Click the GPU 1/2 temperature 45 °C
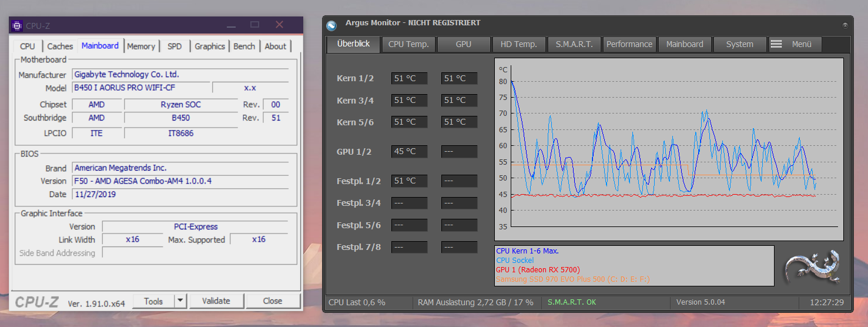This screenshot has height=327, width=868. click(x=409, y=151)
